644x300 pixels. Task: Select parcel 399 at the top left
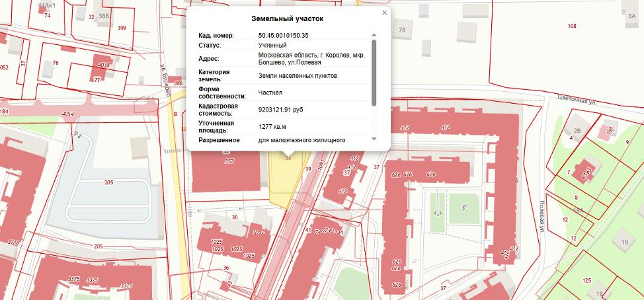pos(122,28)
